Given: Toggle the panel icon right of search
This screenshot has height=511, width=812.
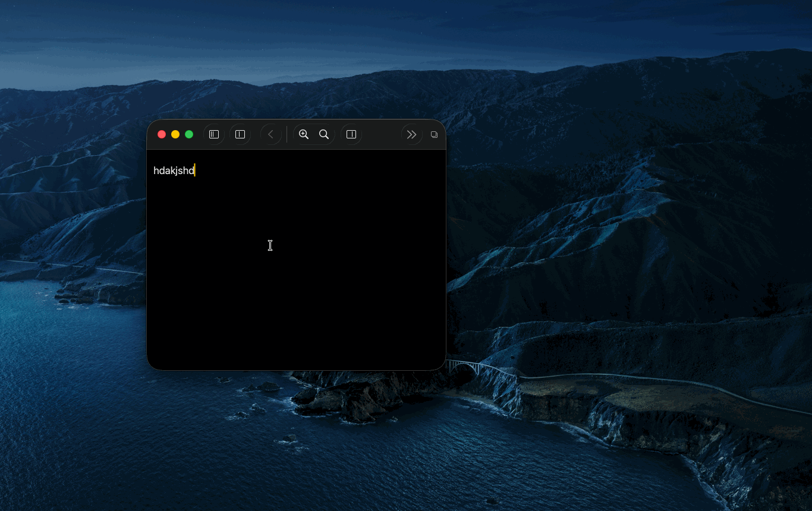Looking at the screenshot, I should [351, 134].
